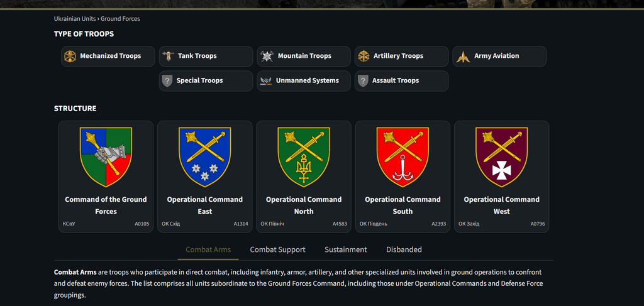The height and width of the screenshot is (306, 644).
Task: Switch to the Sustainment tab
Action: (346, 249)
